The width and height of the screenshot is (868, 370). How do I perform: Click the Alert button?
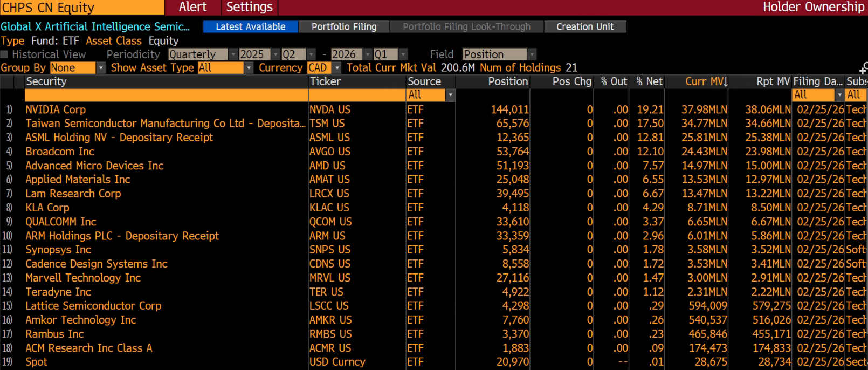[192, 7]
